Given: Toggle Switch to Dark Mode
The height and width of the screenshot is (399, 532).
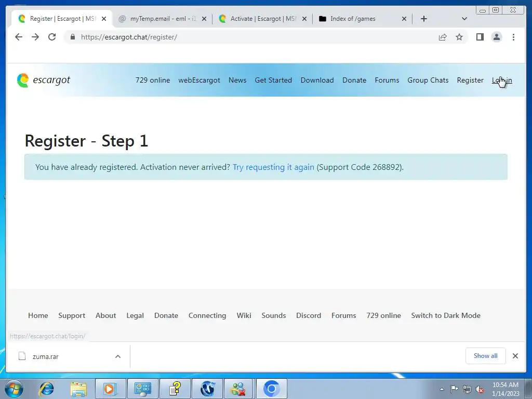Looking at the screenshot, I should pyautogui.click(x=446, y=315).
